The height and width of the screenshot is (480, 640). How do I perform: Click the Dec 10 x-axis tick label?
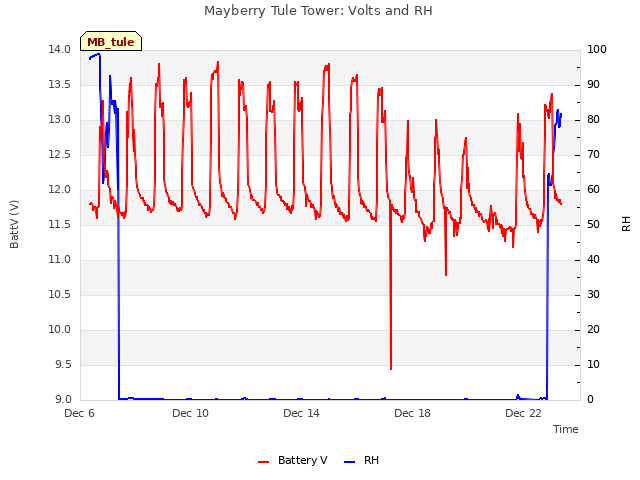click(190, 413)
